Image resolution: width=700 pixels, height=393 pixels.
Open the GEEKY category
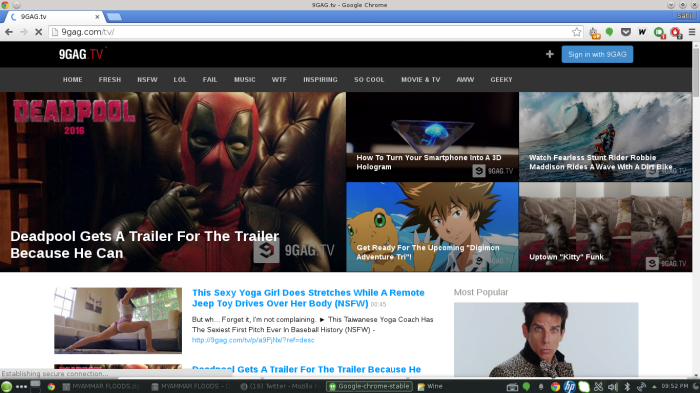coord(501,79)
